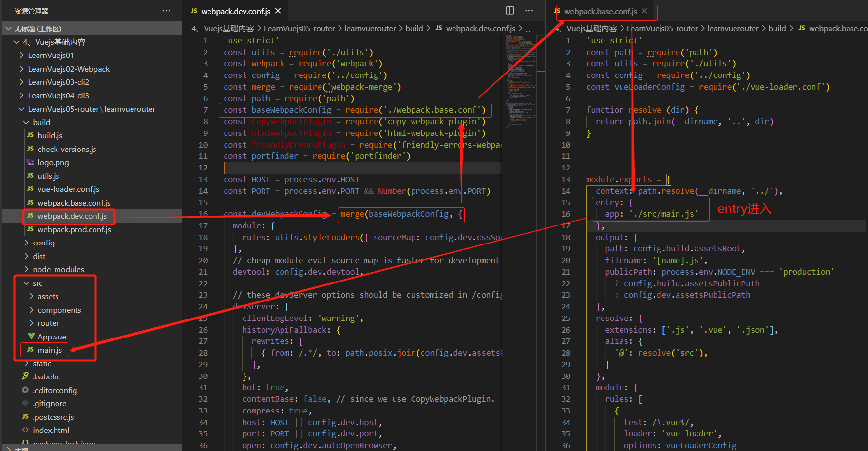Screen dimensions: 868x451
Task: Click line 17 gutter in right editor
Action: [x=565, y=226]
